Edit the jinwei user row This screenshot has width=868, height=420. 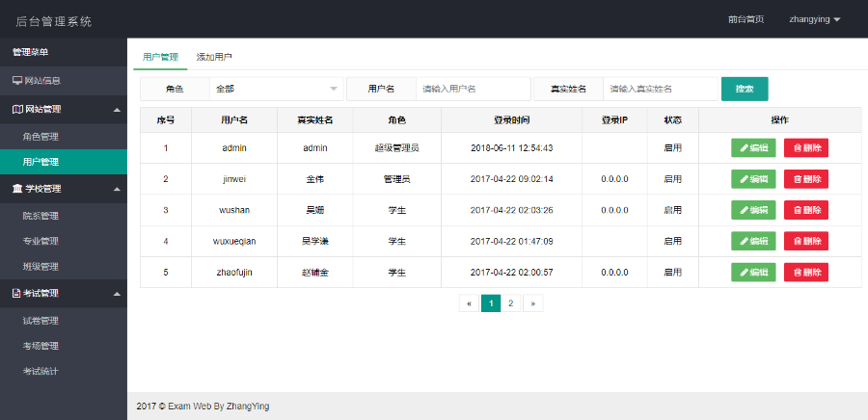[x=753, y=179]
